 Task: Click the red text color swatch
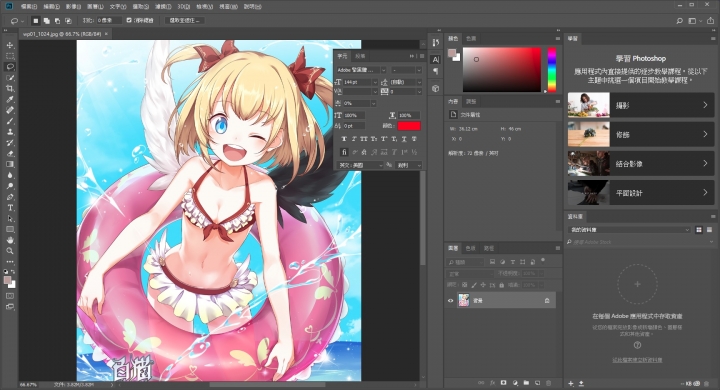[x=409, y=126]
